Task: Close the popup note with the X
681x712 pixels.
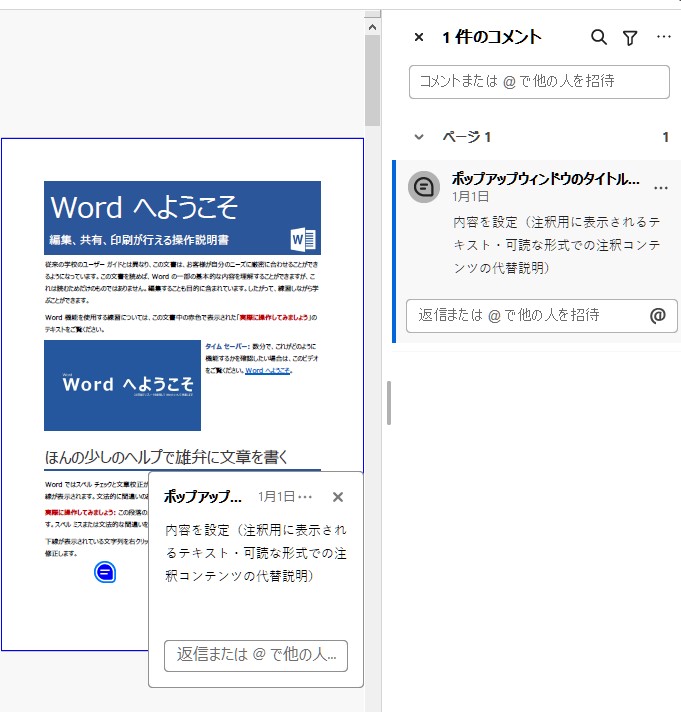Action: [338, 497]
